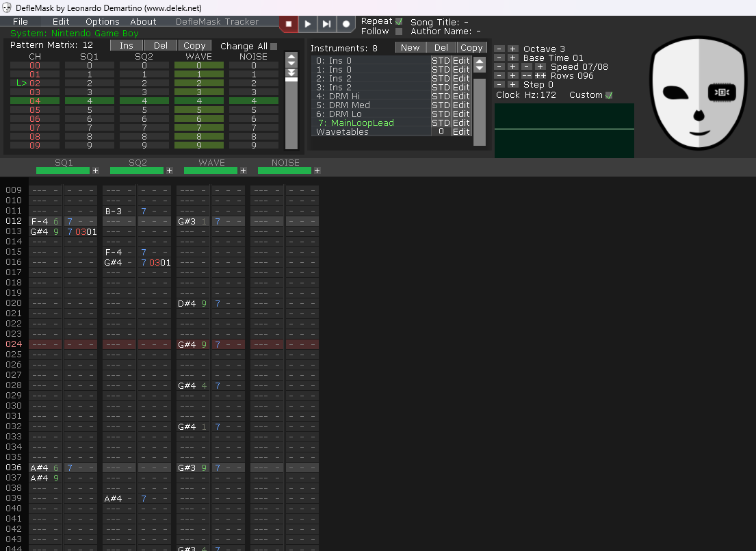Stop playback with the red stop button

tap(288, 23)
